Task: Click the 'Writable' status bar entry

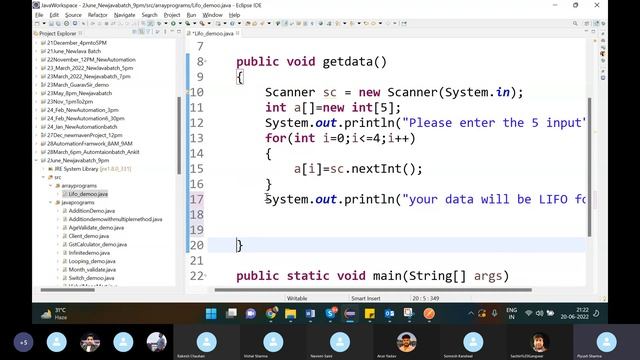Action: (297, 298)
